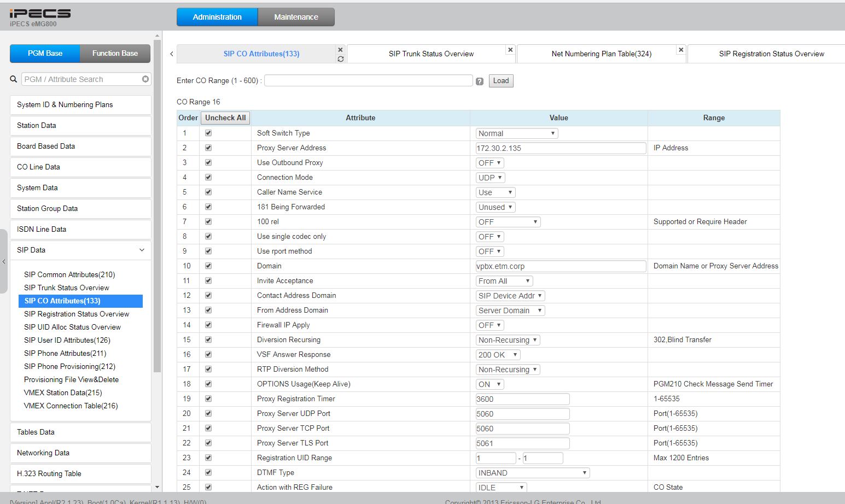This screenshot has width=845, height=504.
Task: Close the Net Numbering Plan Table tab
Action: tap(681, 50)
